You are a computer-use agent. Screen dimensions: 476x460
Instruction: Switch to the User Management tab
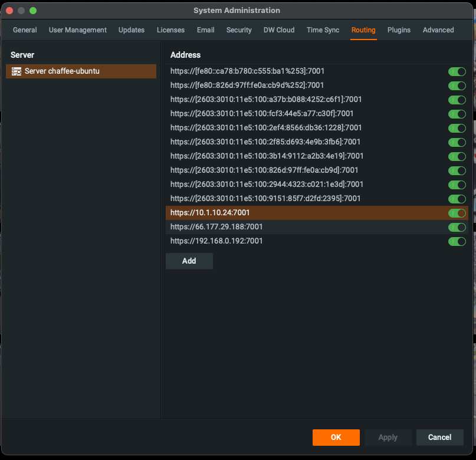(78, 30)
